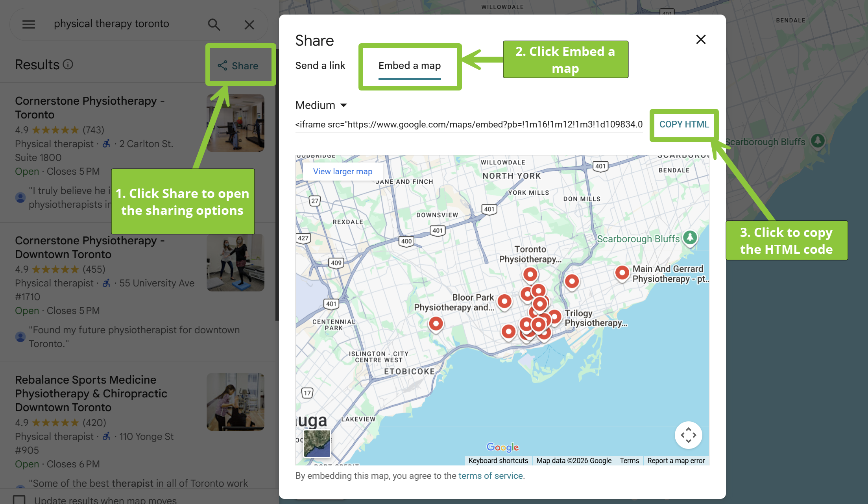Select the Embed a map tab

[409, 65]
